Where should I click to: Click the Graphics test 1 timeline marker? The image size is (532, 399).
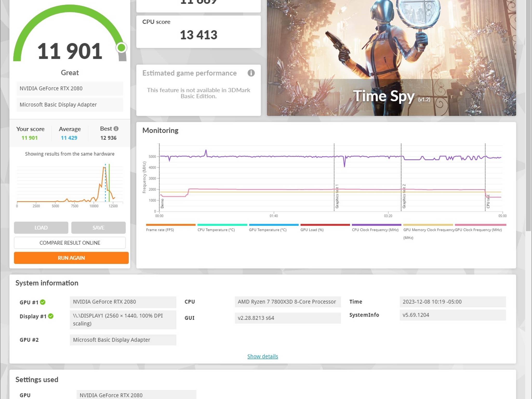[x=337, y=196]
